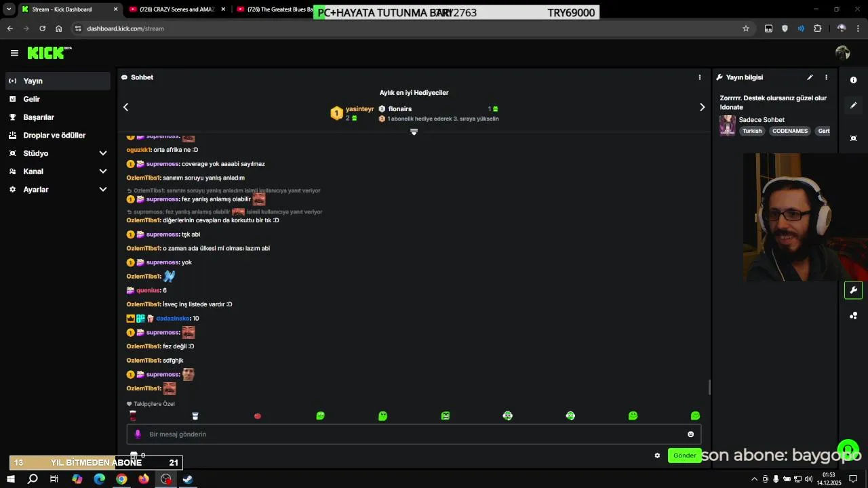The image size is (868, 488).
Task: Switch to CRAZY Scenes YouTube tab
Action: (x=178, y=9)
